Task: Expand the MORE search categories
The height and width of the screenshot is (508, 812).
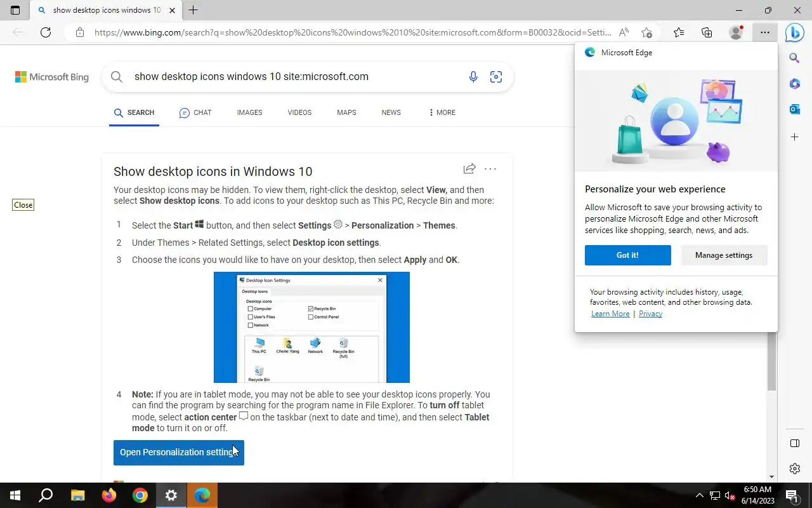Action: (x=442, y=112)
